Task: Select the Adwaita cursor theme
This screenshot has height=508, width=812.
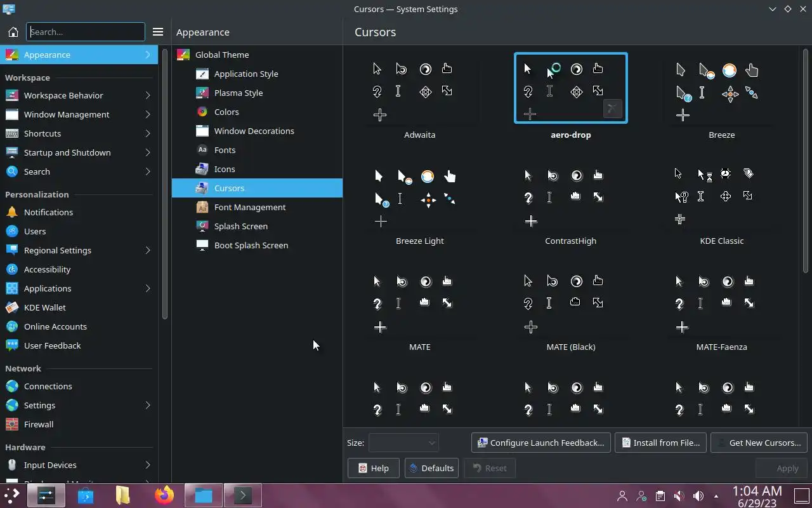Action: tap(419, 97)
